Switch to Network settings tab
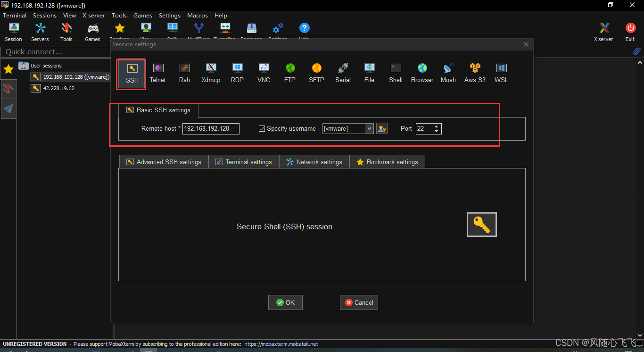This screenshot has height=352, width=644. [x=314, y=162]
